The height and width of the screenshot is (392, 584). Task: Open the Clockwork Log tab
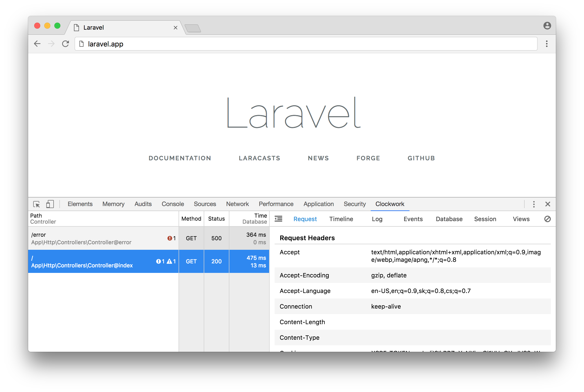pyautogui.click(x=377, y=219)
